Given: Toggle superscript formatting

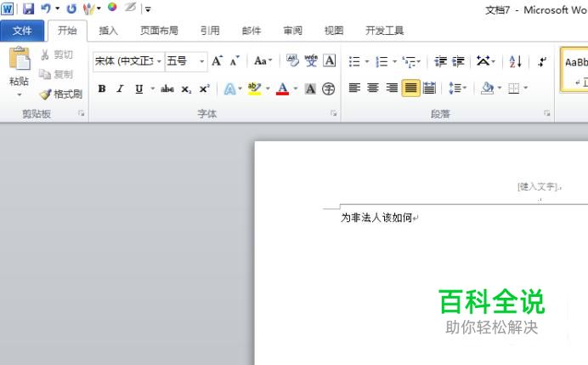Looking at the screenshot, I should coord(205,89).
